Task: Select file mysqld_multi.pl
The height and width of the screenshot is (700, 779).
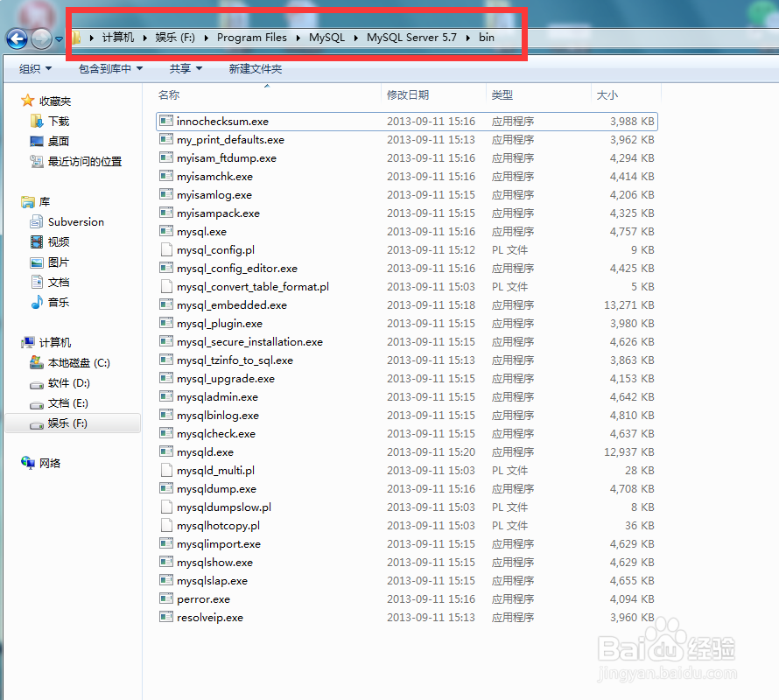Action: pos(215,471)
